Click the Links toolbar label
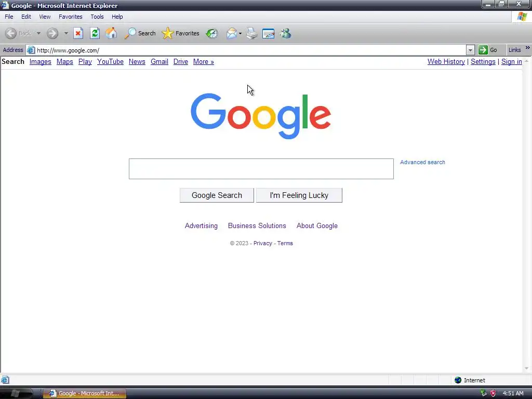 click(x=514, y=50)
